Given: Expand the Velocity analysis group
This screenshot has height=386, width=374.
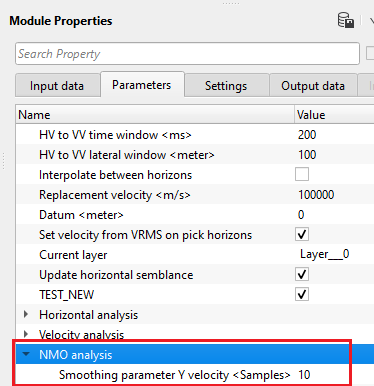Looking at the screenshot, I should pyautogui.click(x=26, y=334).
